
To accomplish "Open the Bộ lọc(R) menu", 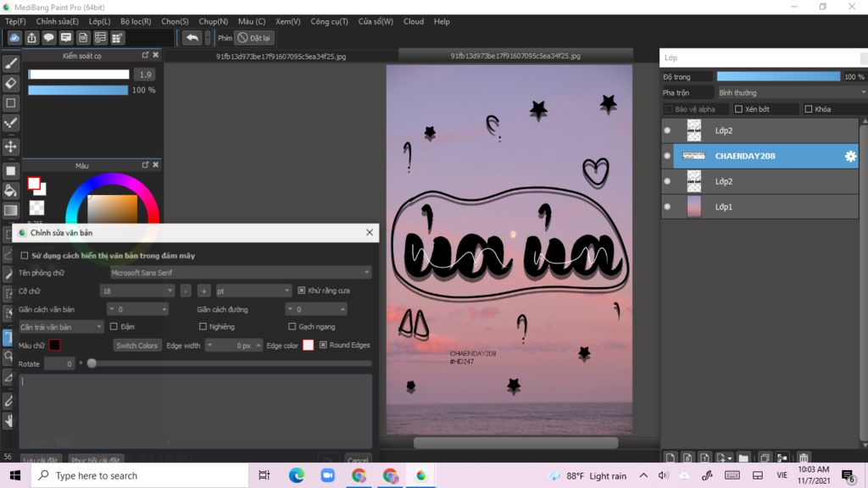I will [136, 21].
